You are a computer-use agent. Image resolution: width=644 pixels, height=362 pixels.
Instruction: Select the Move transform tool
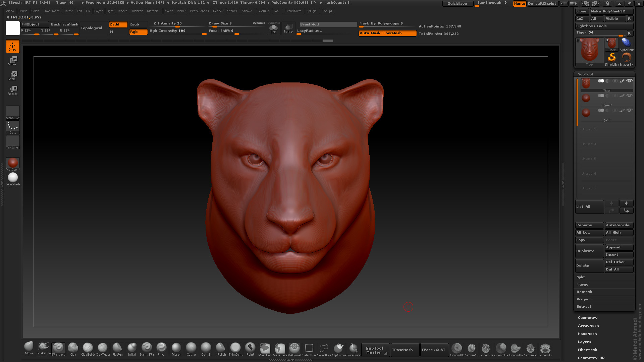click(x=12, y=61)
